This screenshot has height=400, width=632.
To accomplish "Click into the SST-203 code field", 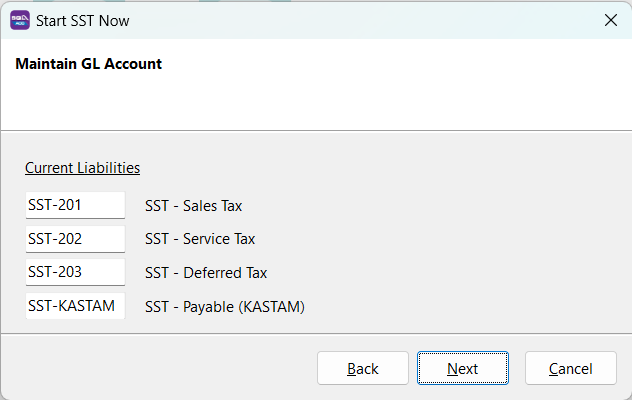I will coord(75,272).
